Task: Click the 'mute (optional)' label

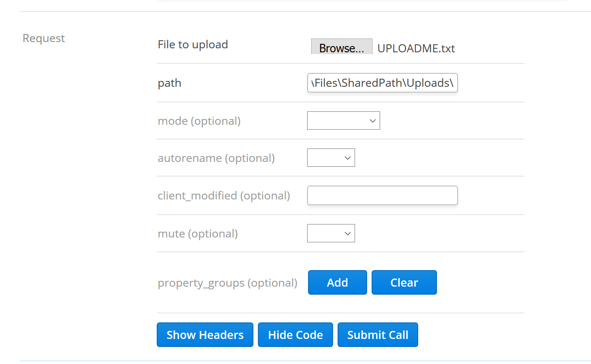Action: click(198, 233)
